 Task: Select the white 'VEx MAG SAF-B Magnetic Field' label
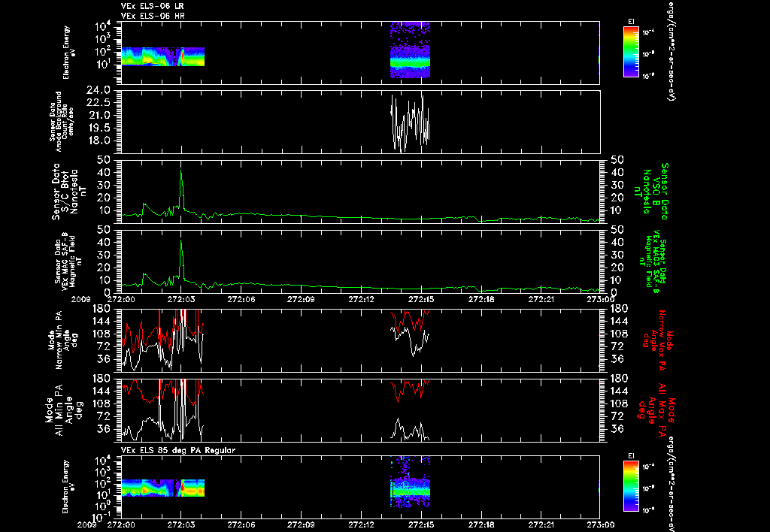68,261
